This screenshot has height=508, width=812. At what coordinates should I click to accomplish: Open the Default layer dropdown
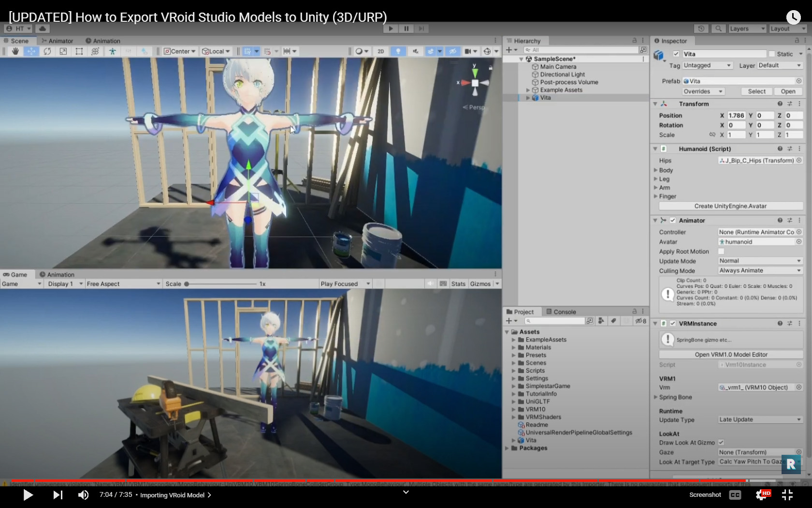[x=780, y=65]
